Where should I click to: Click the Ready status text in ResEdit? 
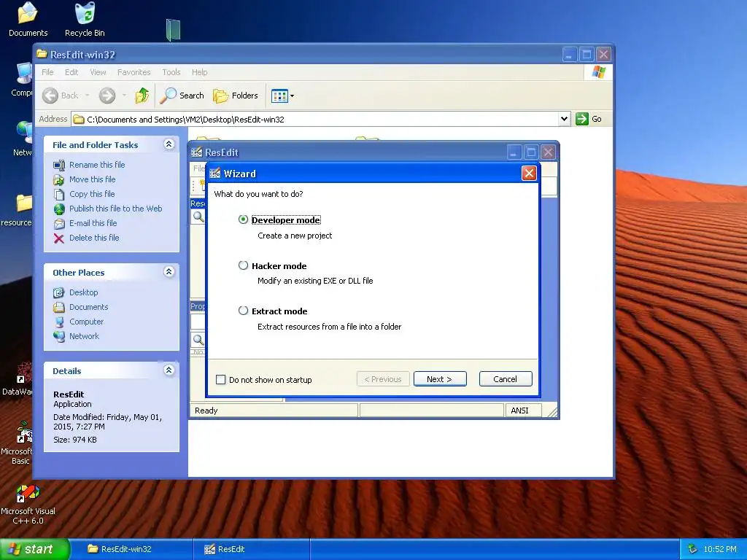[x=206, y=411]
